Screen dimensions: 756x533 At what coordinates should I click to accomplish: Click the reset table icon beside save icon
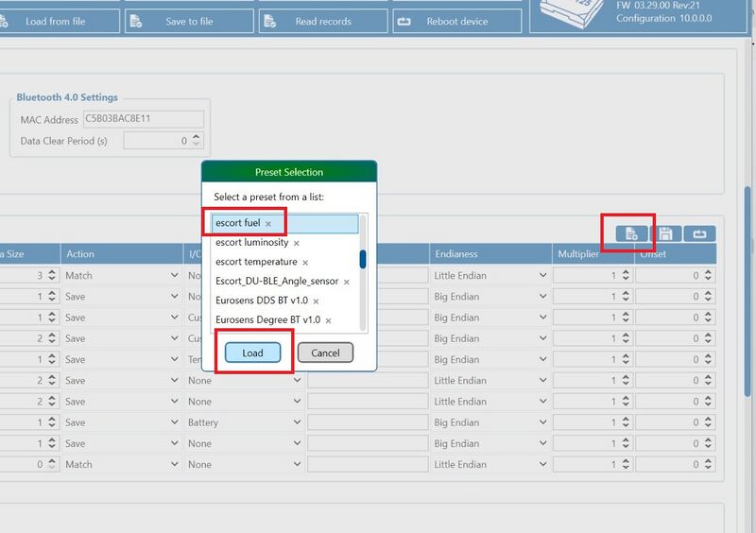tap(699, 234)
